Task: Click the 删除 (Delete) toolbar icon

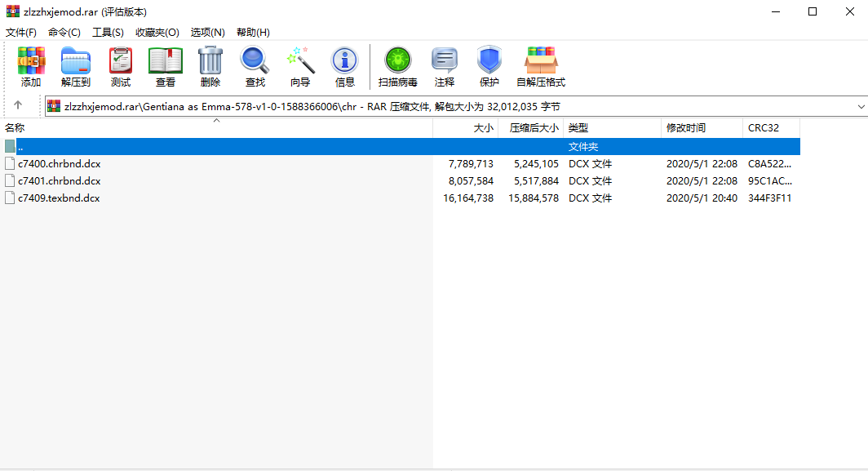Action: pyautogui.click(x=210, y=66)
